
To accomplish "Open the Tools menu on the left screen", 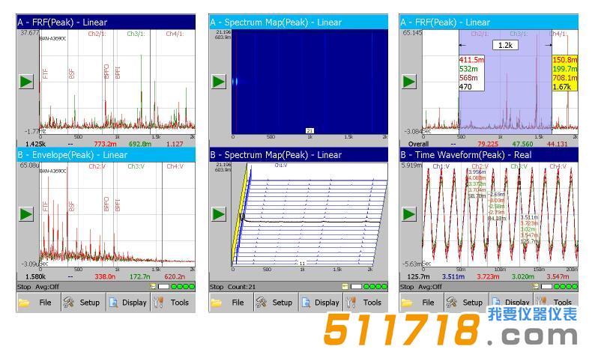I will point(172,303).
